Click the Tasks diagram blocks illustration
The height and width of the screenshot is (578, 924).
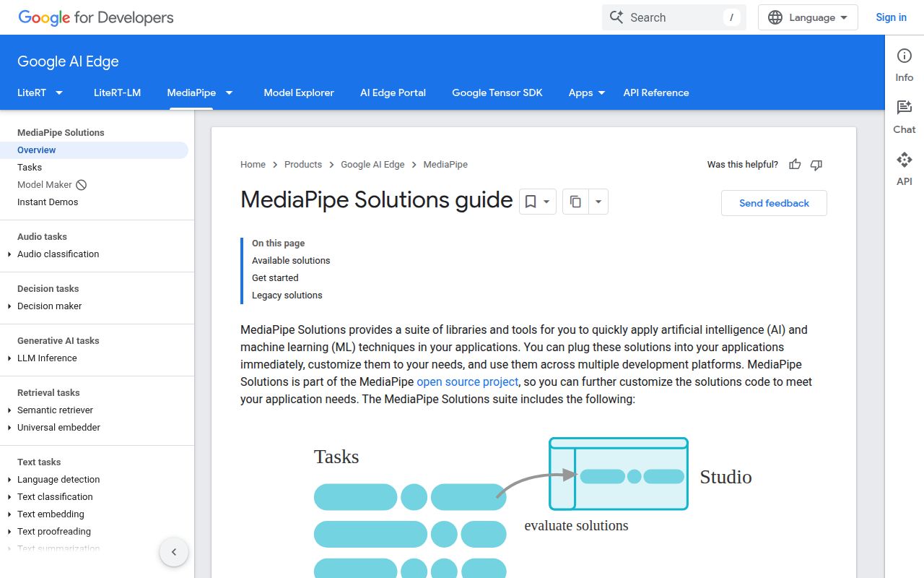tap(410, 531)
